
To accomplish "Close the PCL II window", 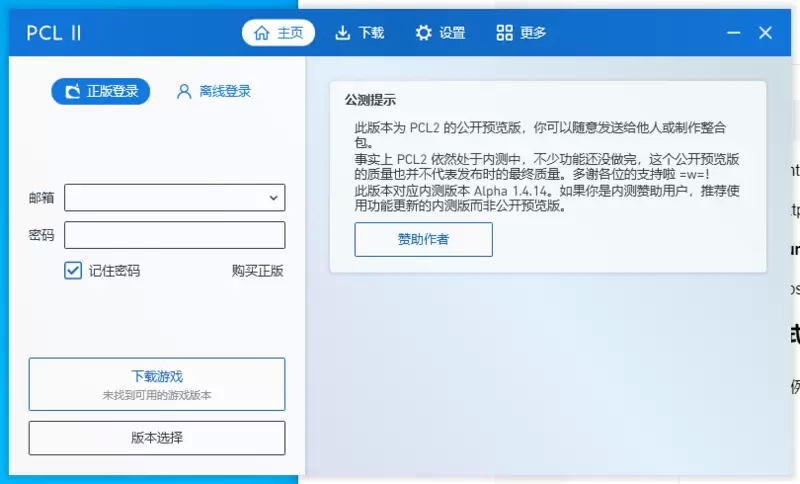I will 765,33.
